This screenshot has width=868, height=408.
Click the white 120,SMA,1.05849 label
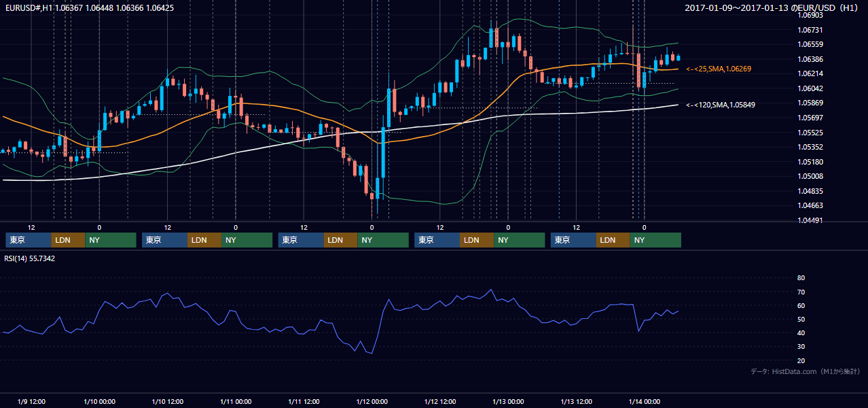pyautogui.click(x=721, y=105)
